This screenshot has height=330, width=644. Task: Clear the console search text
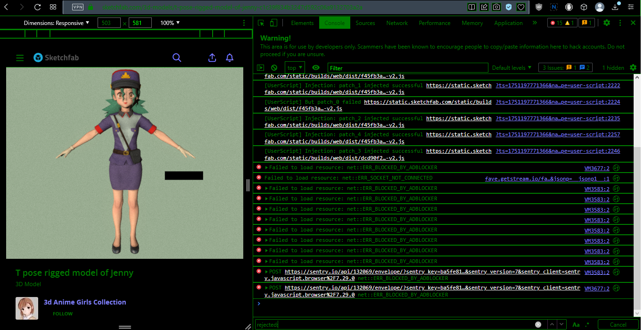tap(538, 324)
